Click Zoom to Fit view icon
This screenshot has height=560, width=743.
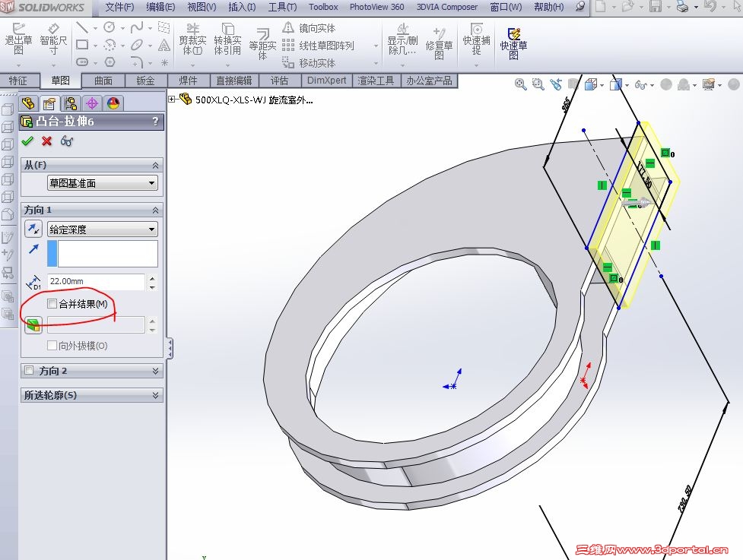(520, 85)
